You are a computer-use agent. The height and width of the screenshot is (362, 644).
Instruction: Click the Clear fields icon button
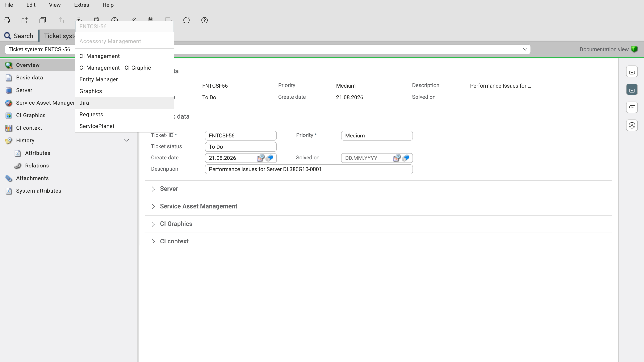point(632,107)
